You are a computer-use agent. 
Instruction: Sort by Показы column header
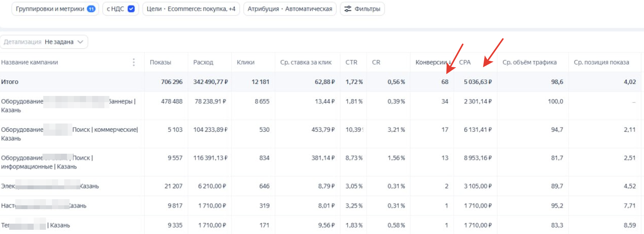160,62
